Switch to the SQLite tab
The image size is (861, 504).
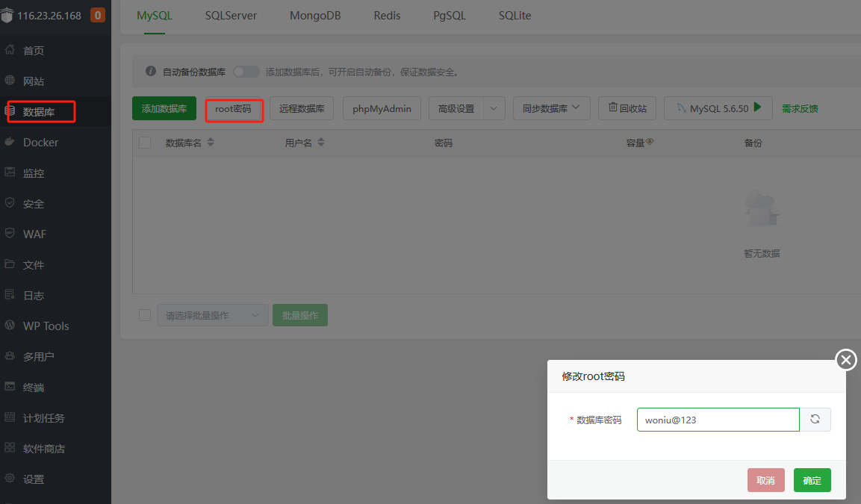pos(515,15)
